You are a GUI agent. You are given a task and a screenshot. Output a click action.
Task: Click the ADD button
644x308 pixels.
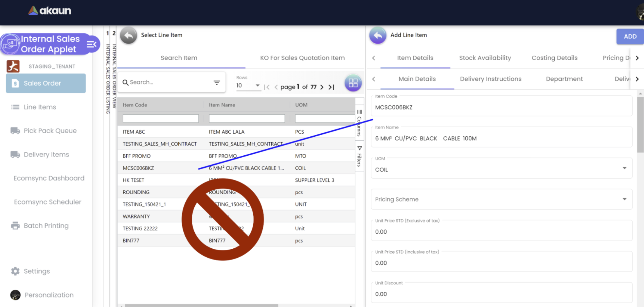[630, 36]
